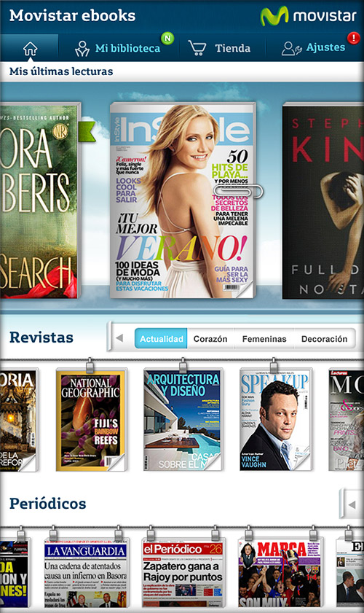Open the Lecturas Moda magazine on the right edge

click(x=346, y=420)
